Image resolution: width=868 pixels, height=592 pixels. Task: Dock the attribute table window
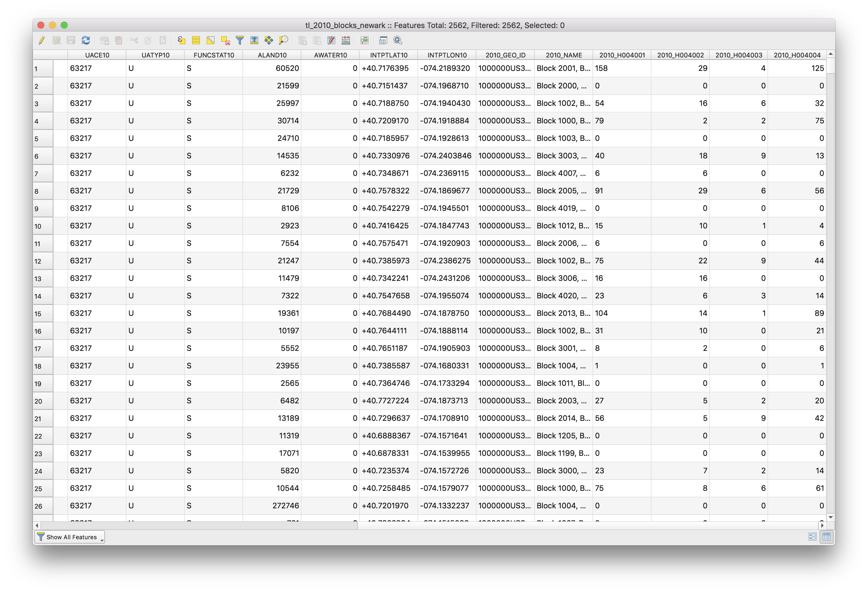point(383,40)
